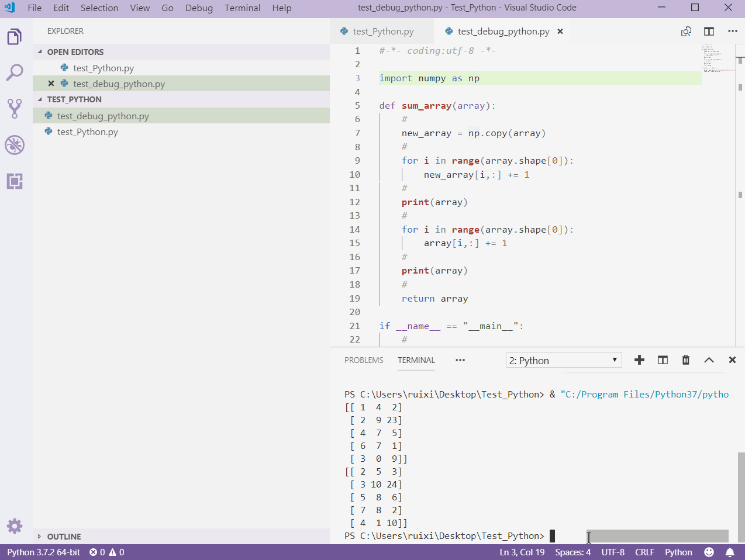
Task: Split the terminal panel
Action: point(663,360)
